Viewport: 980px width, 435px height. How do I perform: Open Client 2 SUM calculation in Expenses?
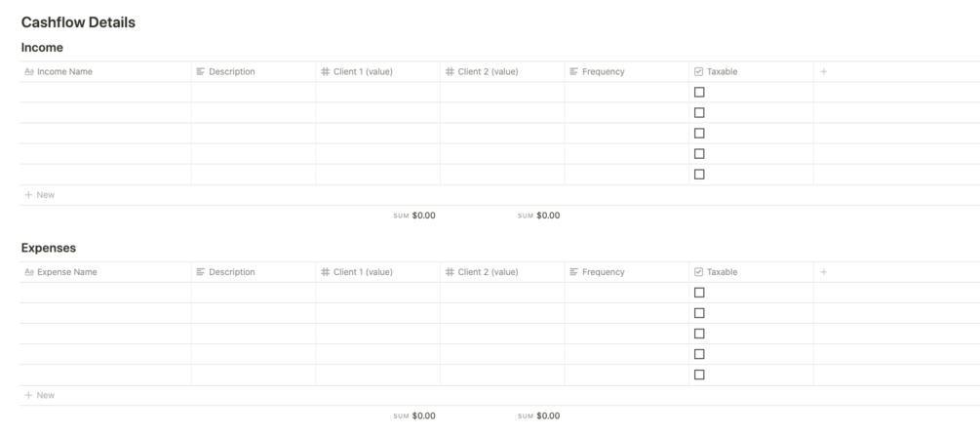pyautogui.click(x=538, y=415)
